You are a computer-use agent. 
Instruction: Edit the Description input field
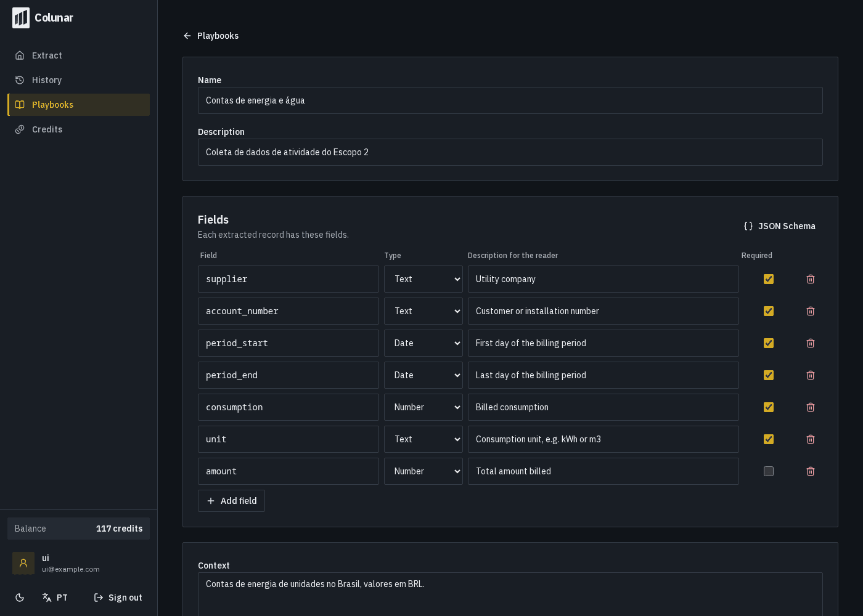click(510, 152)
